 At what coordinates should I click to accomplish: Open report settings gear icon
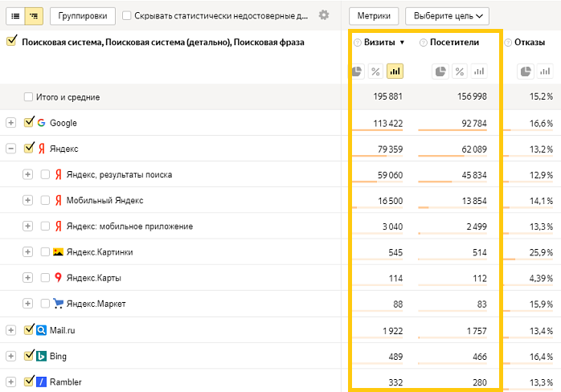coord(324,15)
